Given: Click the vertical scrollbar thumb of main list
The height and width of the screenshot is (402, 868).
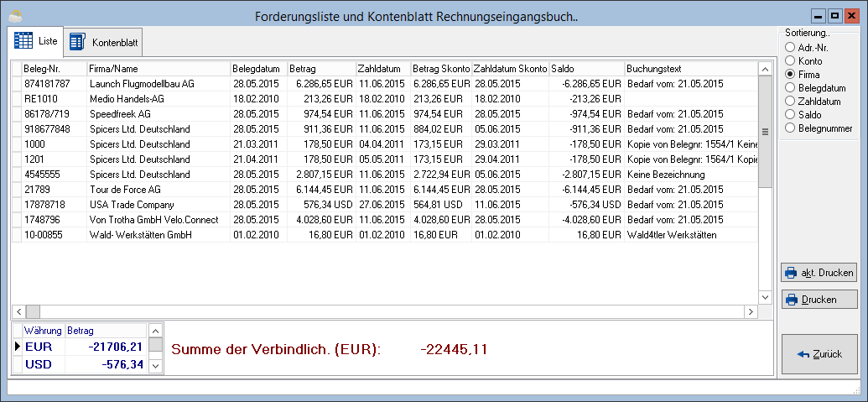Looking at the screenshot, I should (765, 132).
